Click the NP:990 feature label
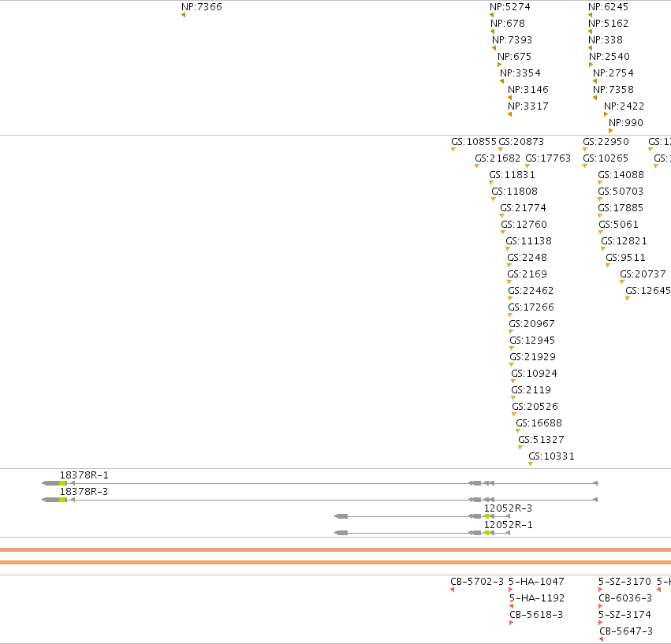671x644 pixels. pos(625,123)
